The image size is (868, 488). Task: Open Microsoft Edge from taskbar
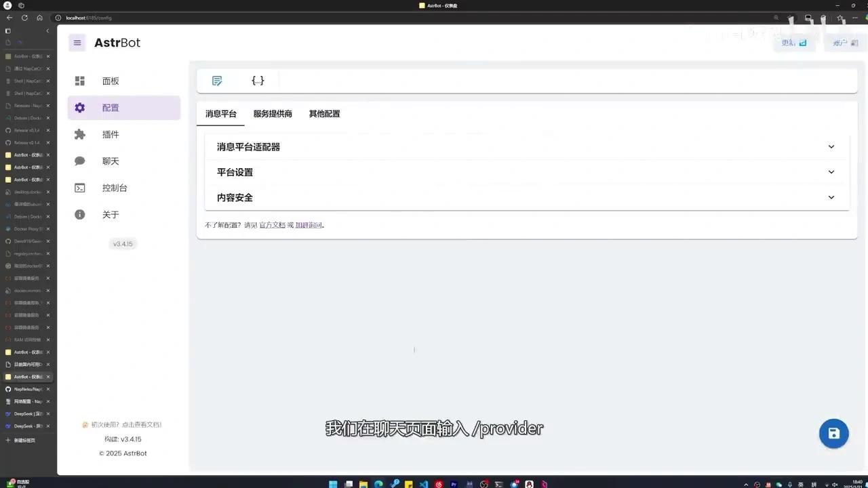378,484
